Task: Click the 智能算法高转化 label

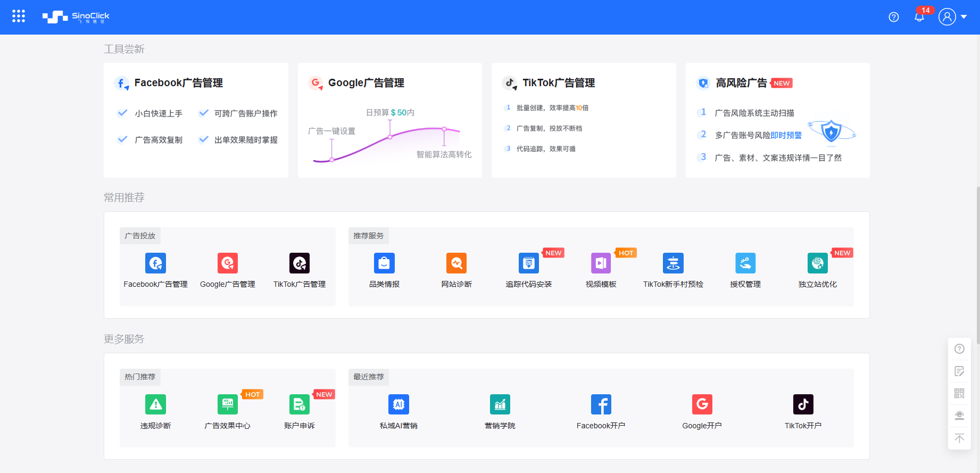Action: [444, 154]
